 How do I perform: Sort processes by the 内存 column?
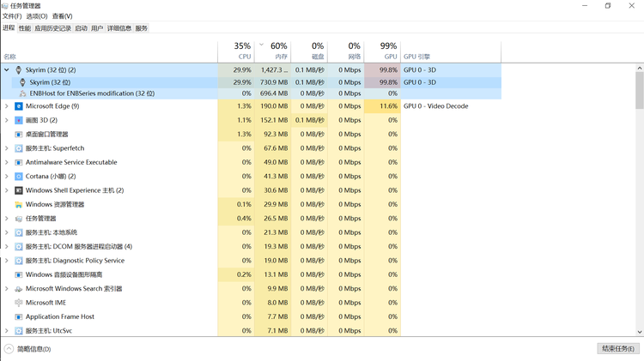(273, 51)
